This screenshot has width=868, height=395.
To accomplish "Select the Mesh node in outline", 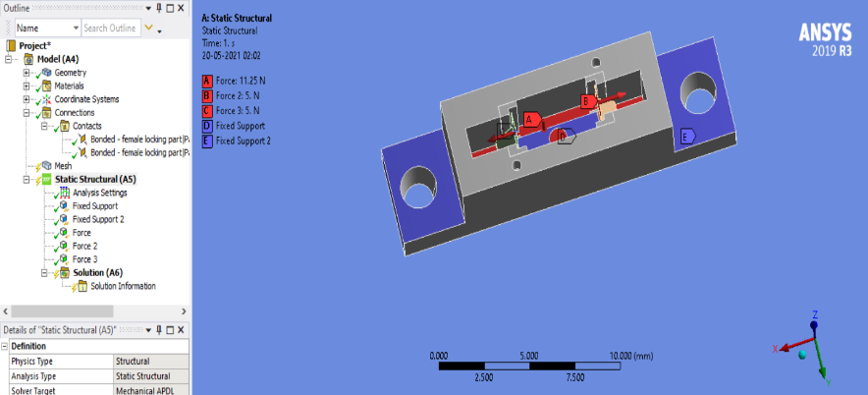I will coord(63,166).
